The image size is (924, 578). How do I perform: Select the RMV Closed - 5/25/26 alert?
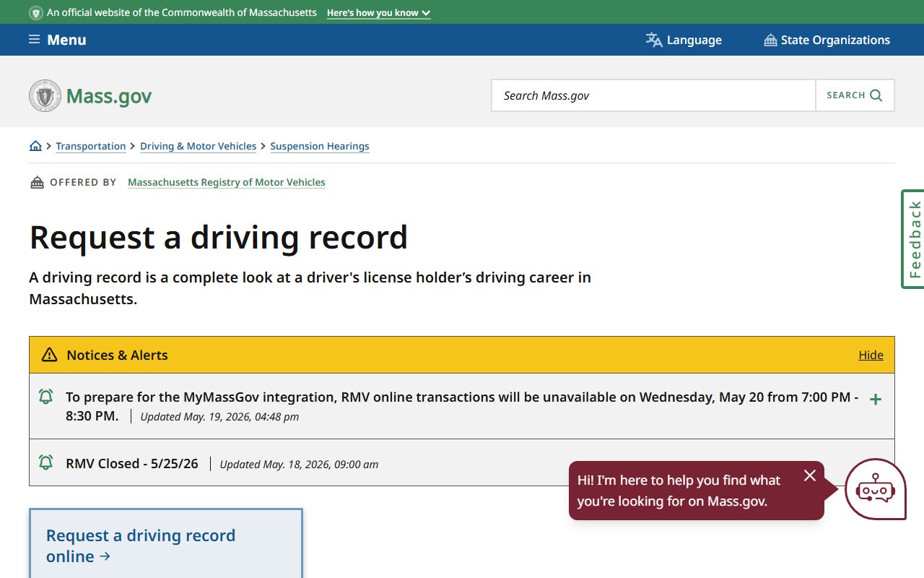coord(132,463)
